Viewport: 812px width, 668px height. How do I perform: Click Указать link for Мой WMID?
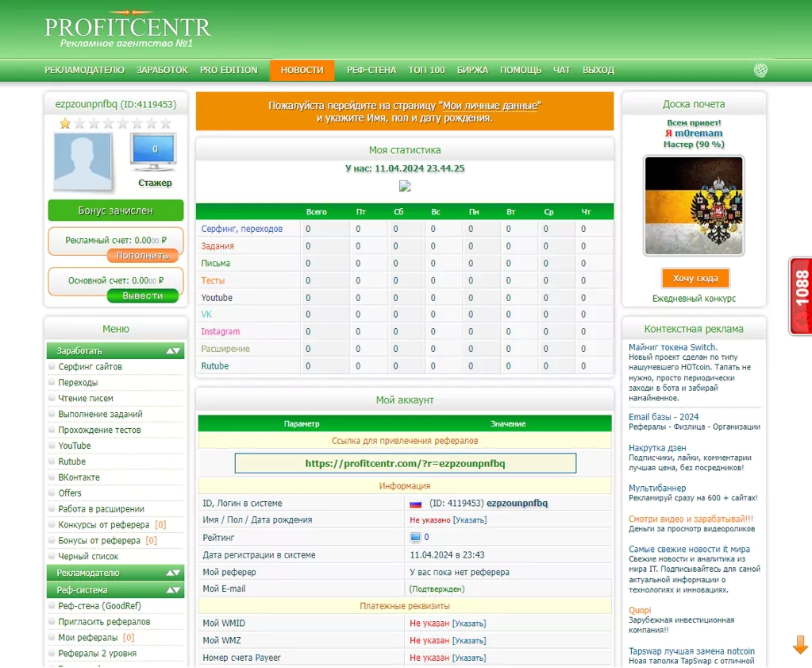coord(469,624)
